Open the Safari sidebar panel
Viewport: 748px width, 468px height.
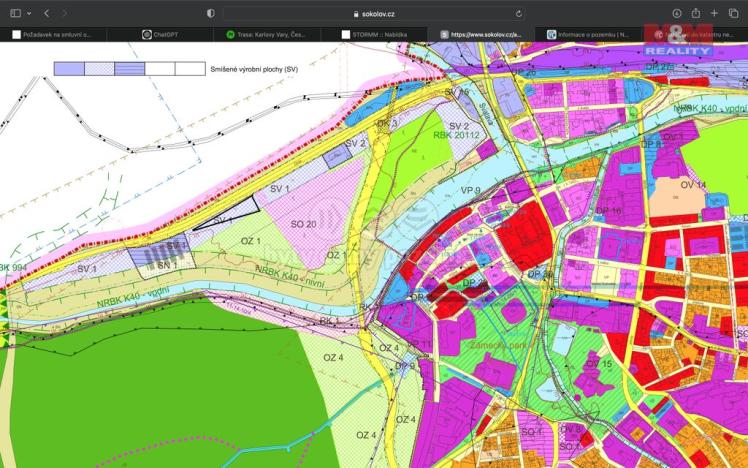coord(14,13)
